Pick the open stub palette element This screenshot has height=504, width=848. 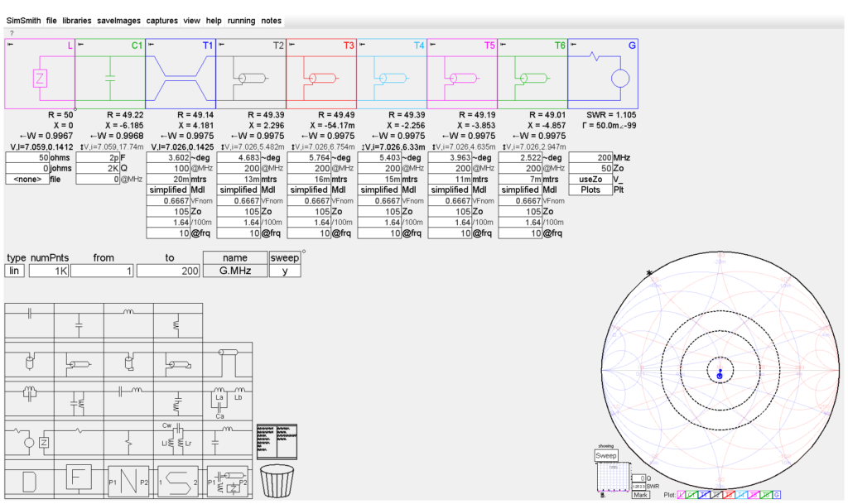point(29,362)
